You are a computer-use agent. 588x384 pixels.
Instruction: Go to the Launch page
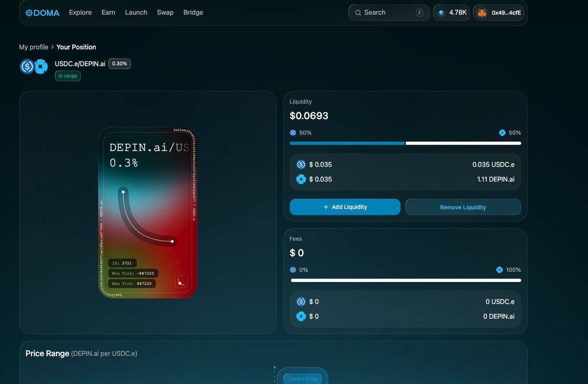[136, 12]
